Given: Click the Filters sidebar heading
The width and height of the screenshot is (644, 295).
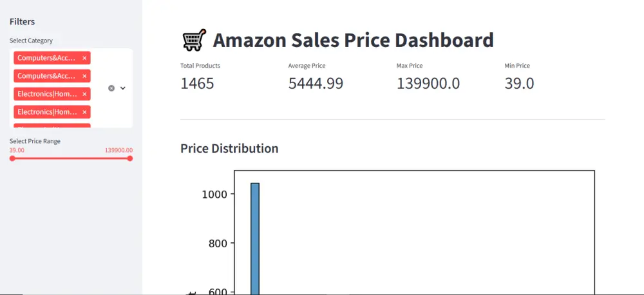Looking at the screenshot, I should [23, 22].
